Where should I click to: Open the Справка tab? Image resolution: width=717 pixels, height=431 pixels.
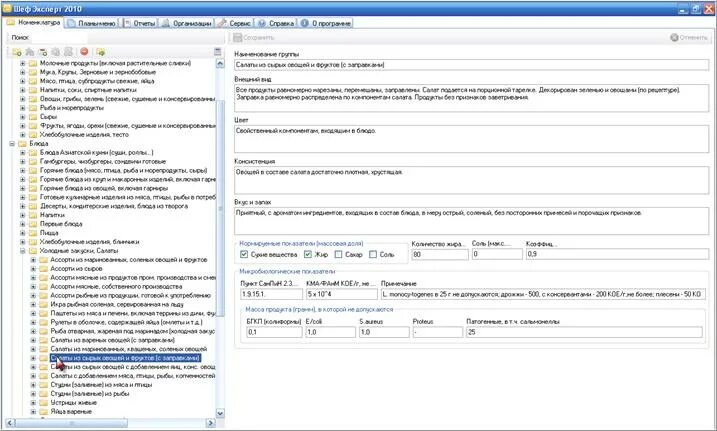pyautogui.click(x=276, y=23)
